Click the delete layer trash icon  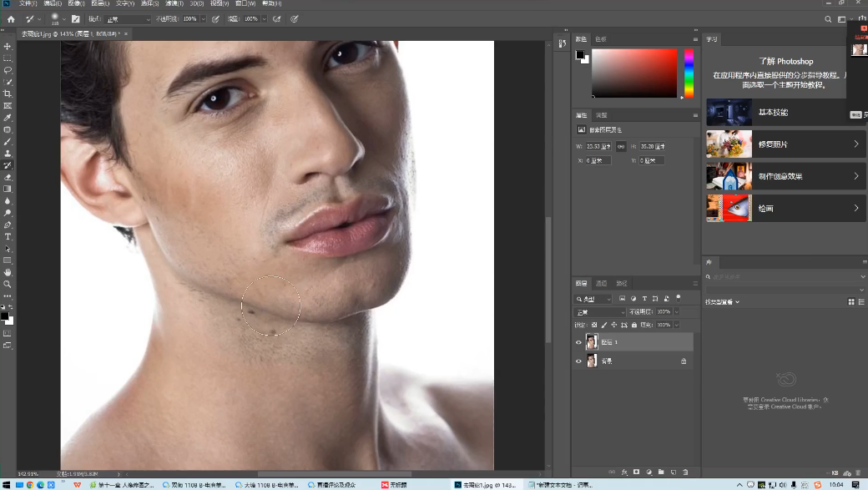685,472
